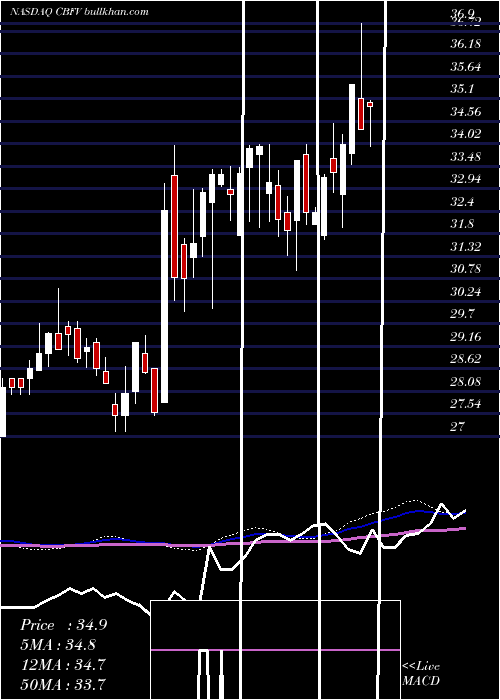Click the Price : 34.9 readout
500x700 pixels.
[63, 625]
